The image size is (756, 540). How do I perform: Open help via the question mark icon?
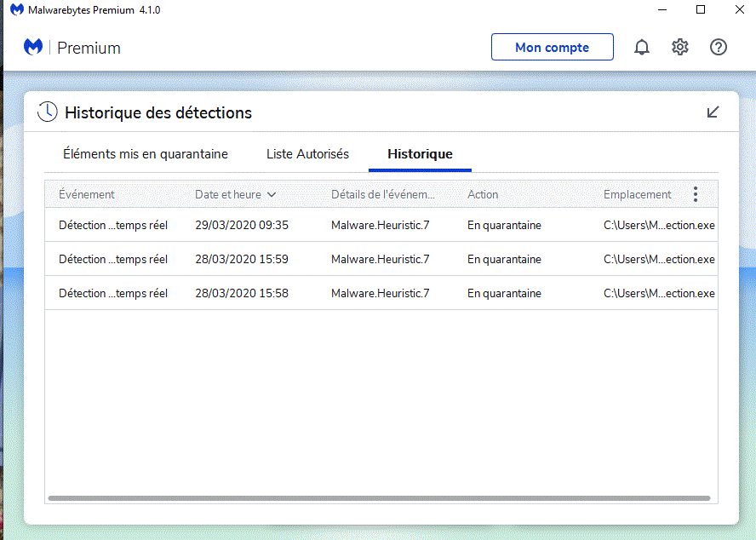[719, 48]
